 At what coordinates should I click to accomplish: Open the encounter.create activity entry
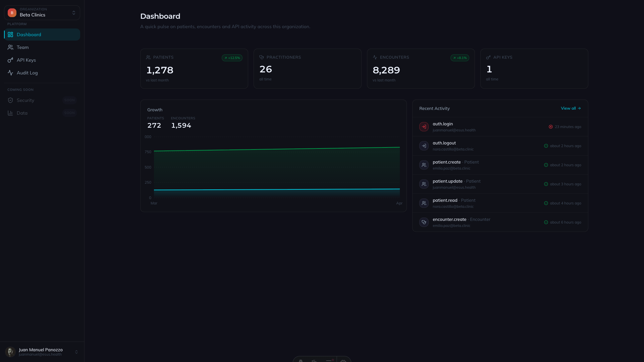(500, 222)
